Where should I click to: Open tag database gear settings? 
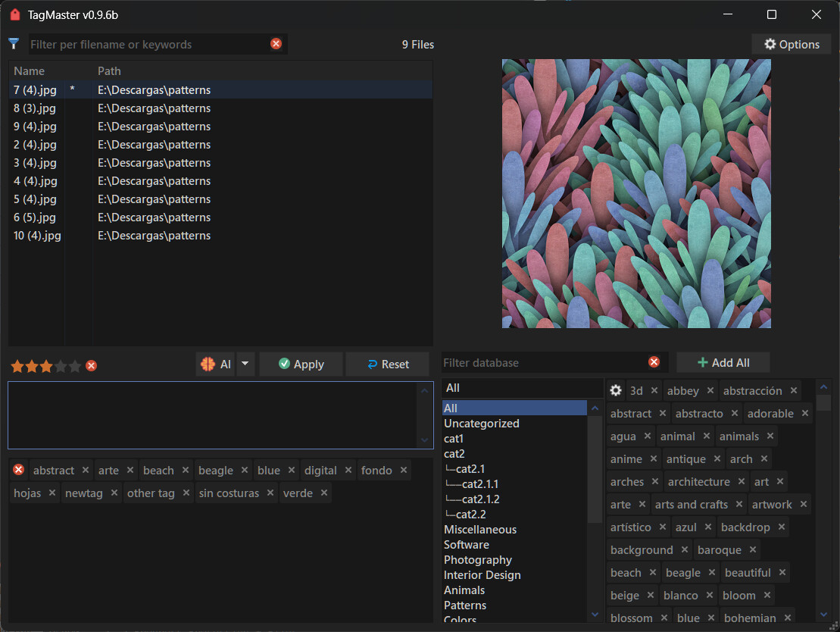pyautogui.click(x=616, y=390)
